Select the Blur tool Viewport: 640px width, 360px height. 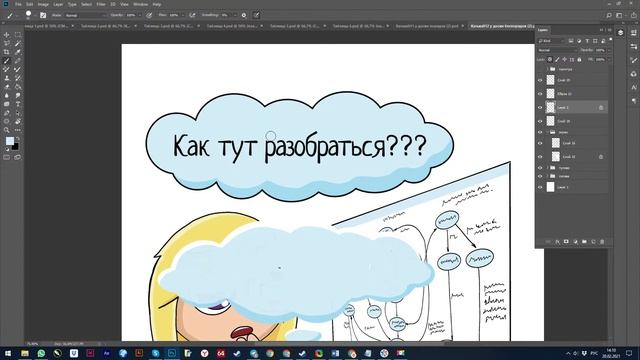click(x=6, y=95)
